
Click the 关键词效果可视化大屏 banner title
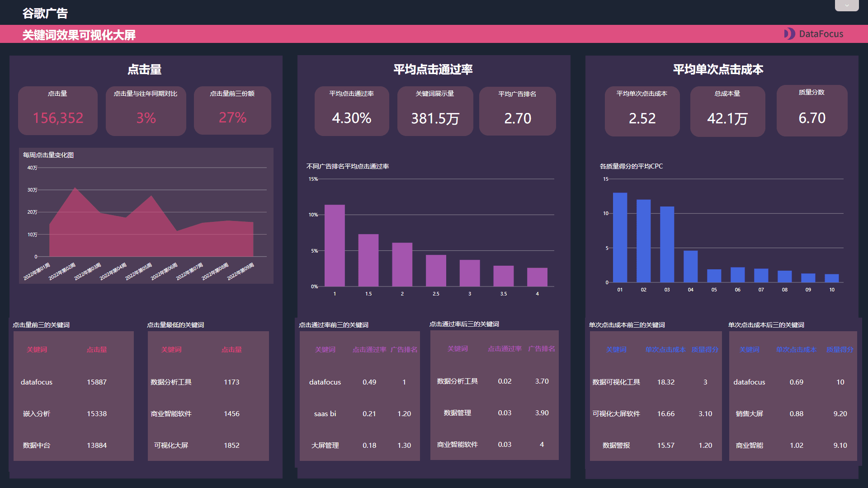point(79,35)
